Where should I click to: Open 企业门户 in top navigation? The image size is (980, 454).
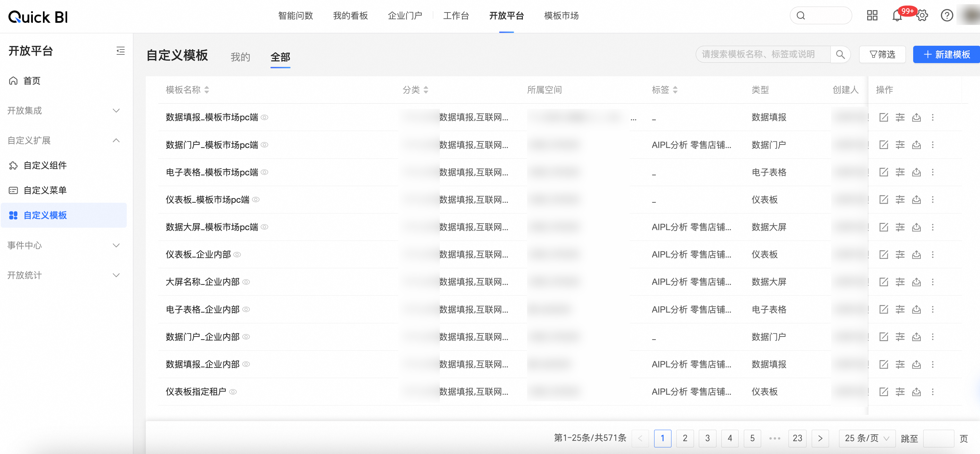(405, 16)
